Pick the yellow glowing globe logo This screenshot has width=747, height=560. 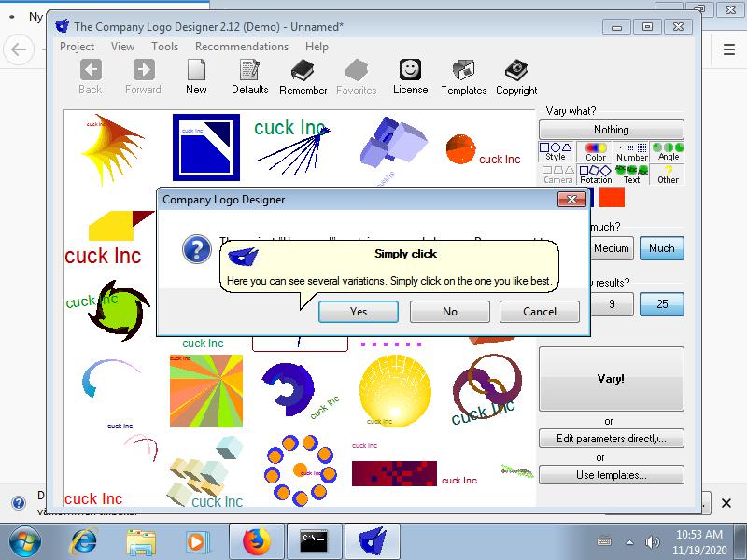(395, 390)
